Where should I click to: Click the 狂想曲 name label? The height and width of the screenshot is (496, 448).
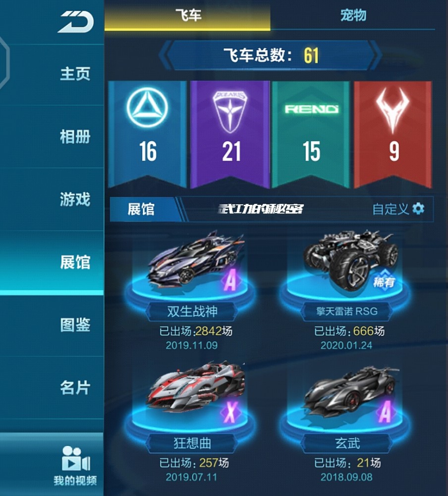coord(192,443)
